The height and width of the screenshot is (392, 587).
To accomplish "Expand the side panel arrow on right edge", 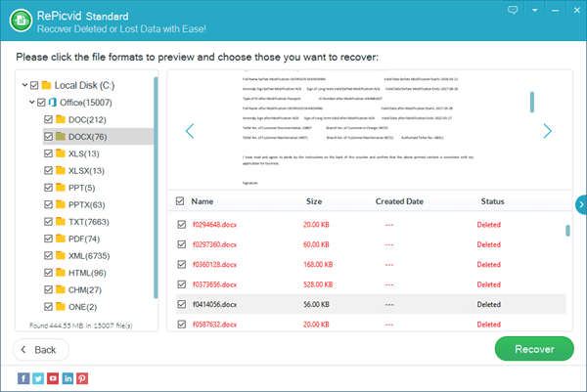I will (x=581, y=204).
